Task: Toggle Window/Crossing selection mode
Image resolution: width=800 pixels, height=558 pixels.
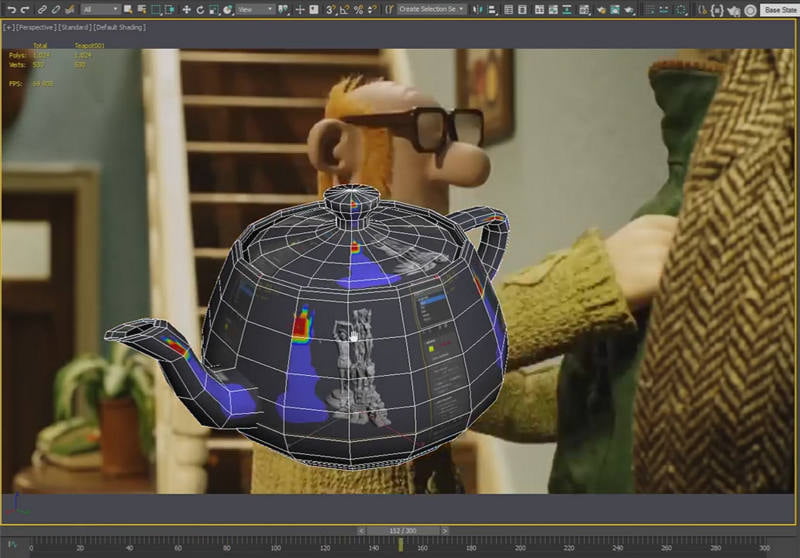Action: click(x=169, y=10)
